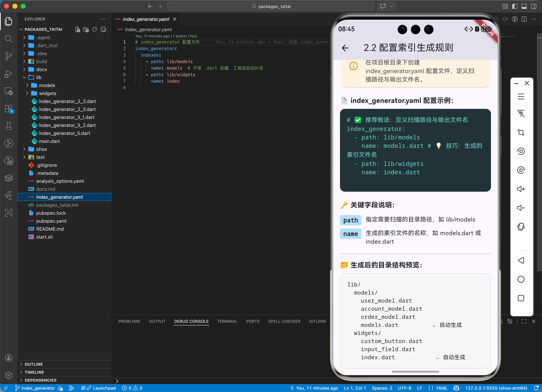The image size is (542, 392).
Task: Toggle the bottom panel layout button
Action: pyautogui.click(x=524, y=7)
